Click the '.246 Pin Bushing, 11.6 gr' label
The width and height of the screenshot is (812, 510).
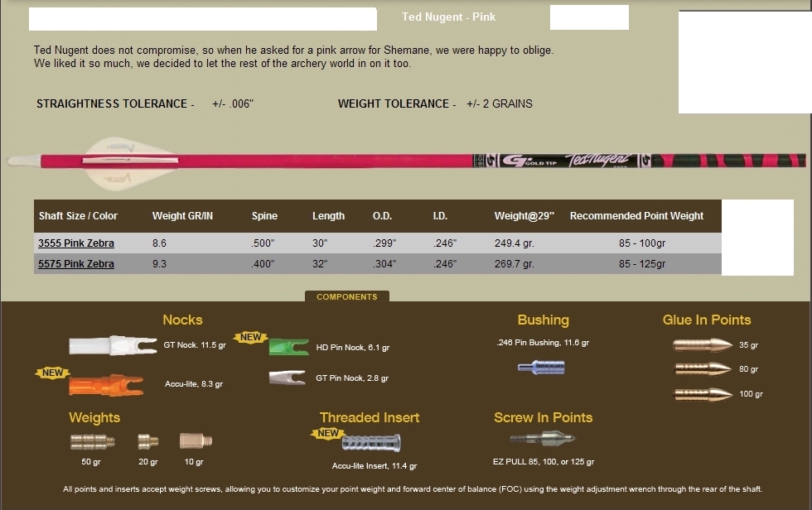click(543, 343)
